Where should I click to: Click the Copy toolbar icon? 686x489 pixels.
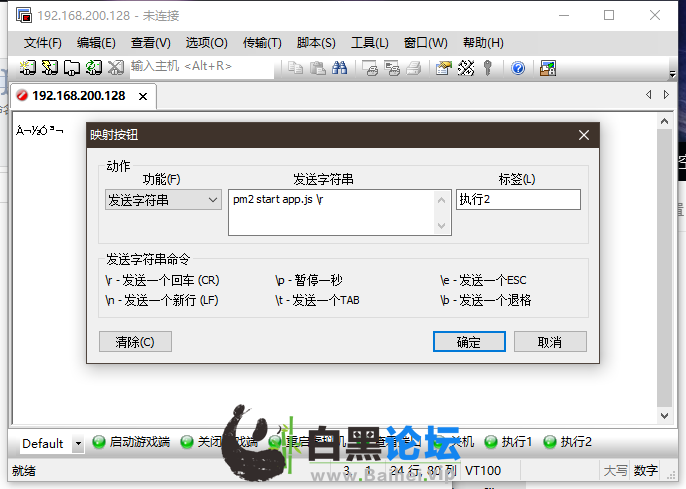(296, 68)
